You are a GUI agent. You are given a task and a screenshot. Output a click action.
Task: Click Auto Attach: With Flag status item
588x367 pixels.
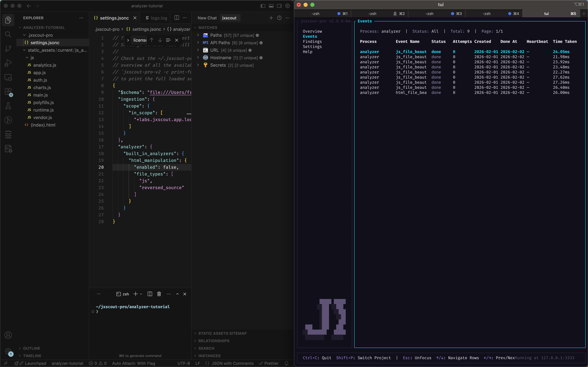[134, 363]
